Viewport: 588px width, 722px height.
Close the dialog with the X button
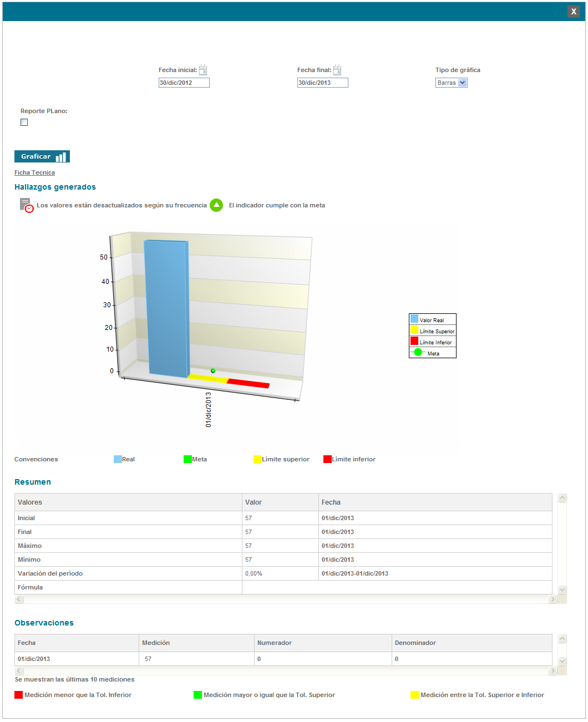[574, 12]
